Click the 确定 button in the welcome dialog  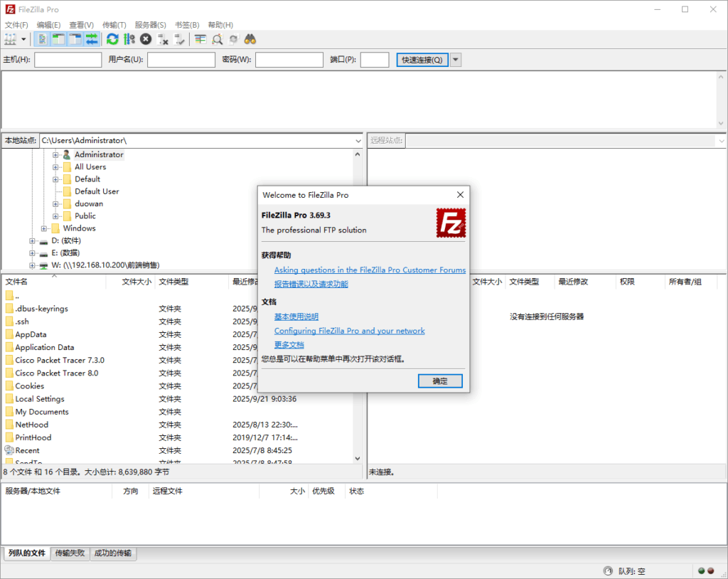440,381
